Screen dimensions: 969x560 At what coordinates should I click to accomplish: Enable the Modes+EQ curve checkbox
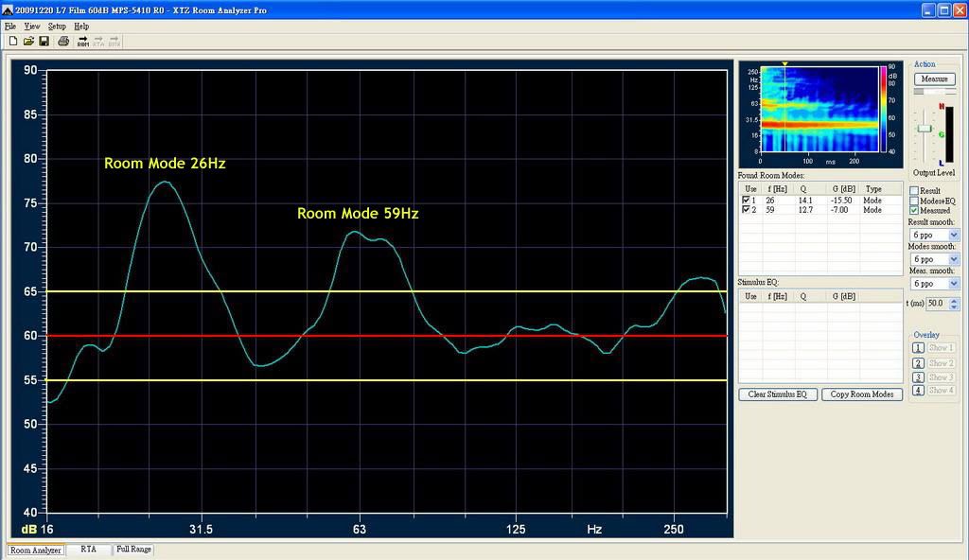click(914, 201)
